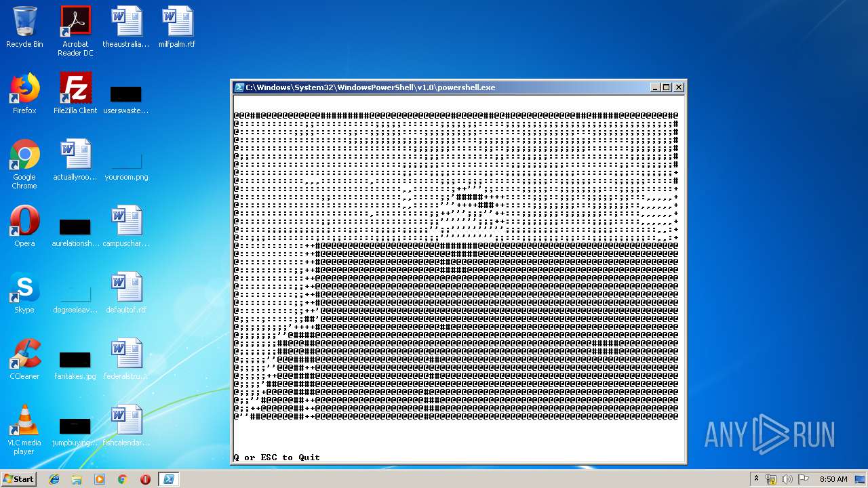868x488 pixels.
Task: Open Internet Explorer from taskbar
Action: 54,479
